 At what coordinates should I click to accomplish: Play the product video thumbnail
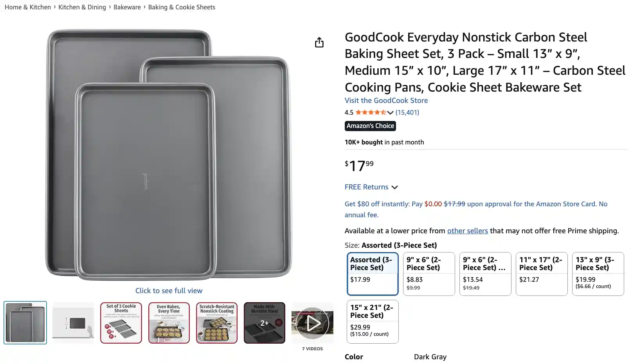[x=312, y=323]
